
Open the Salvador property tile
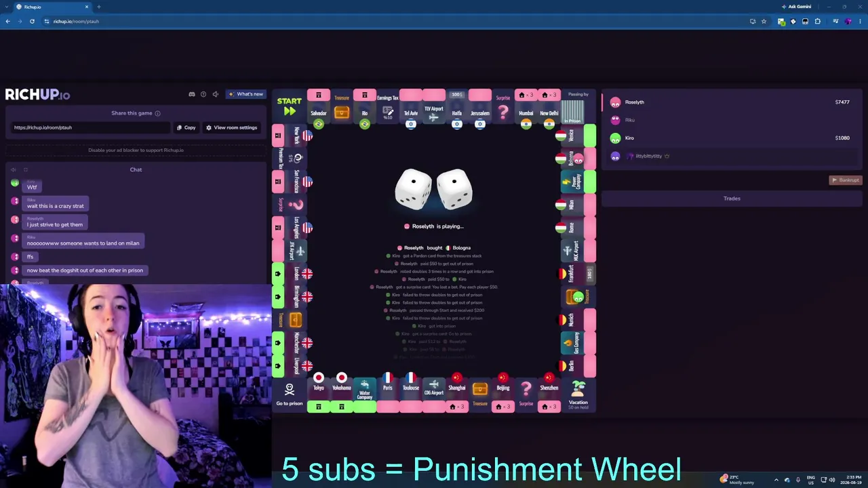(318, 107)
